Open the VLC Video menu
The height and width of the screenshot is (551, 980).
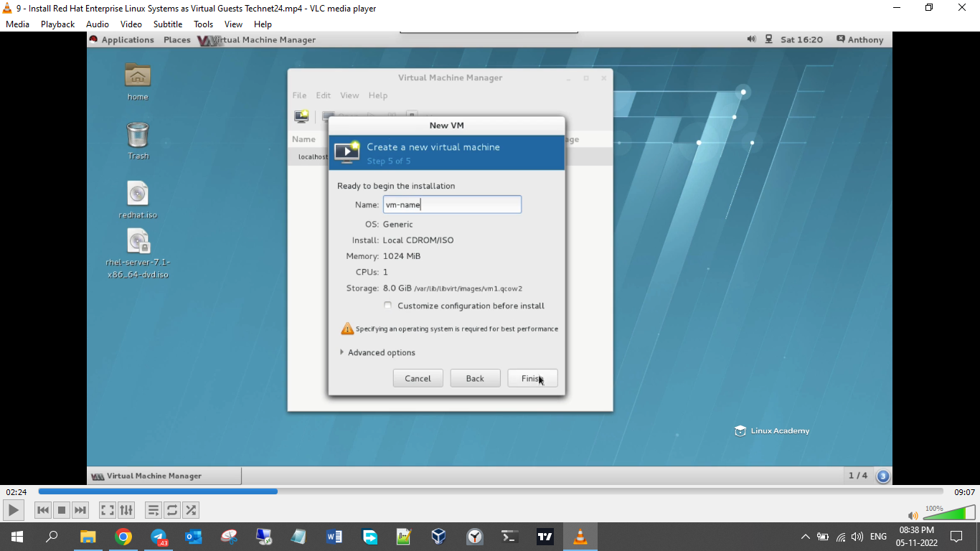coord(131,24)
